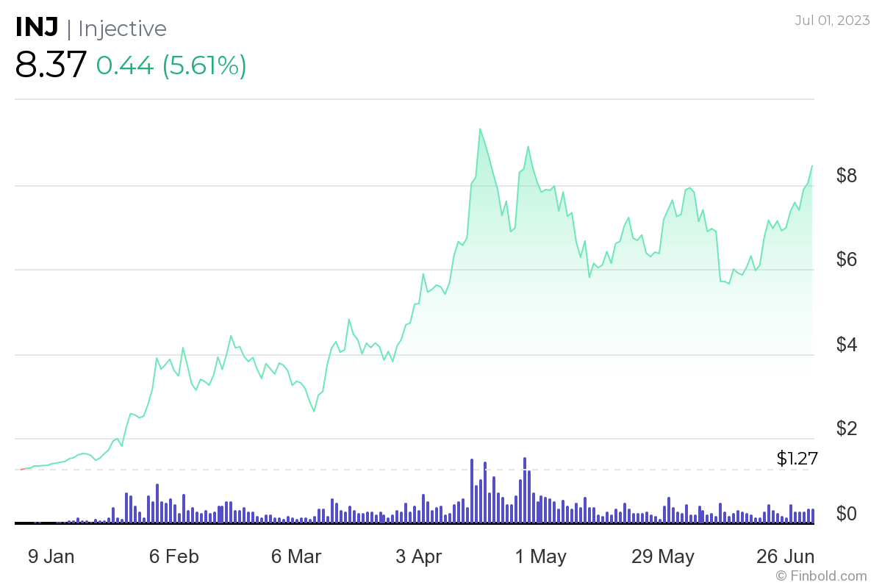882x588 pixels.
Task: Select the 29 May date tick
Action: coord(663,556)
